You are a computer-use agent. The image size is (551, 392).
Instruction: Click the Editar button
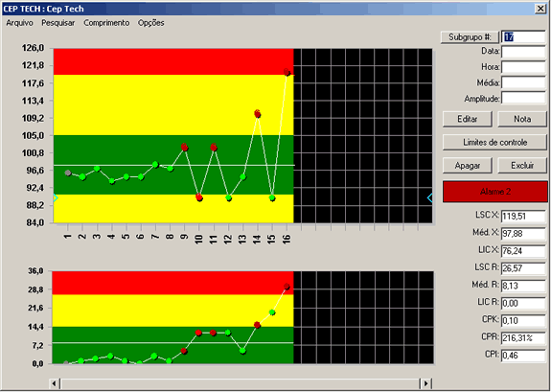(x=467, y=119)
